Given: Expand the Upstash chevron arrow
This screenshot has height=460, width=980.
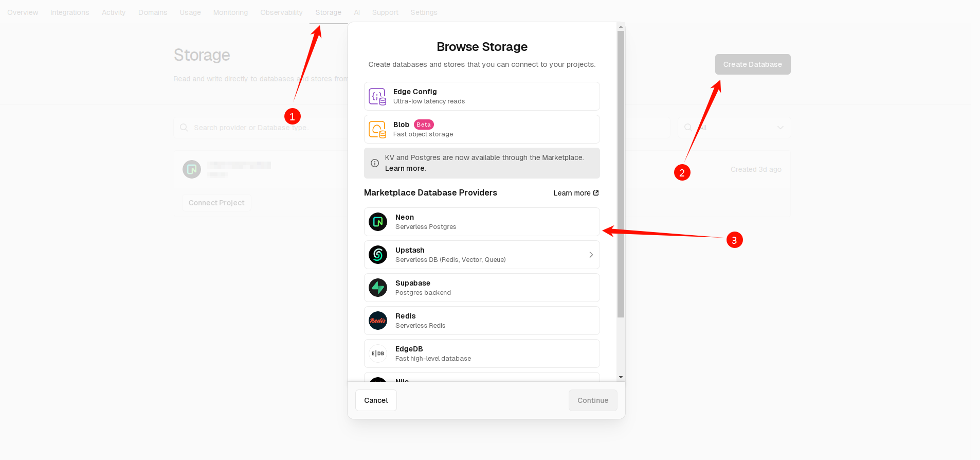Looking at the screenshot, I should coord(591,255).
